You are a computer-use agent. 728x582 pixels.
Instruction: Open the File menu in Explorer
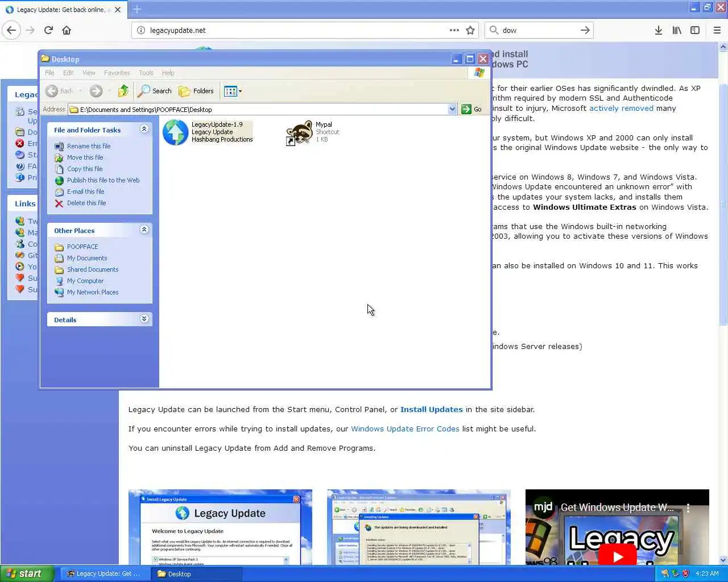(49, 73)
